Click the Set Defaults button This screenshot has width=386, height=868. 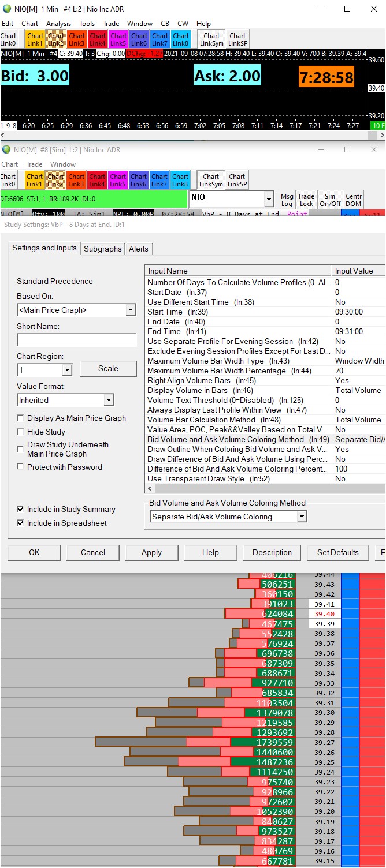[337, 552]
